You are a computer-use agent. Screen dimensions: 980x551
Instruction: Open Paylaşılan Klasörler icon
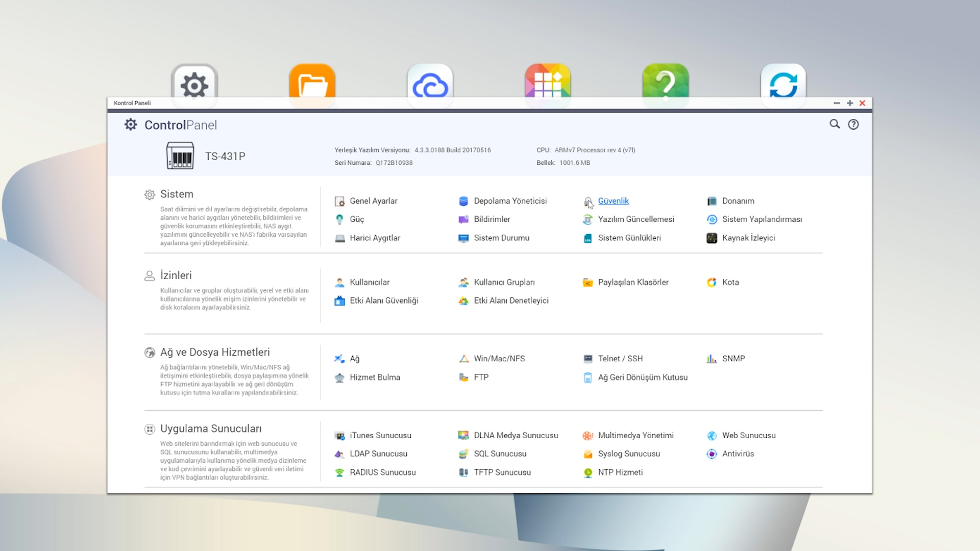tap(587, 283)
